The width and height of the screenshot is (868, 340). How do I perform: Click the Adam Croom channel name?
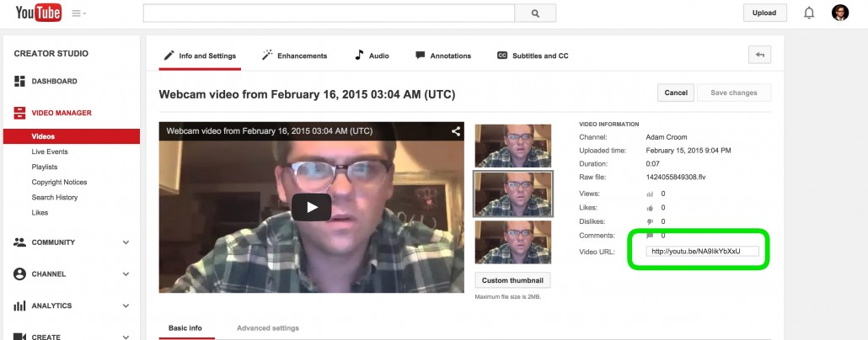click(x=667, y=137)
